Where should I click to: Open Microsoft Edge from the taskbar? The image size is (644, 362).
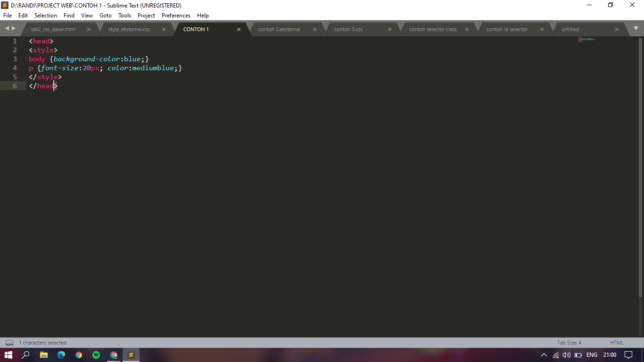[x=61, y=354]
